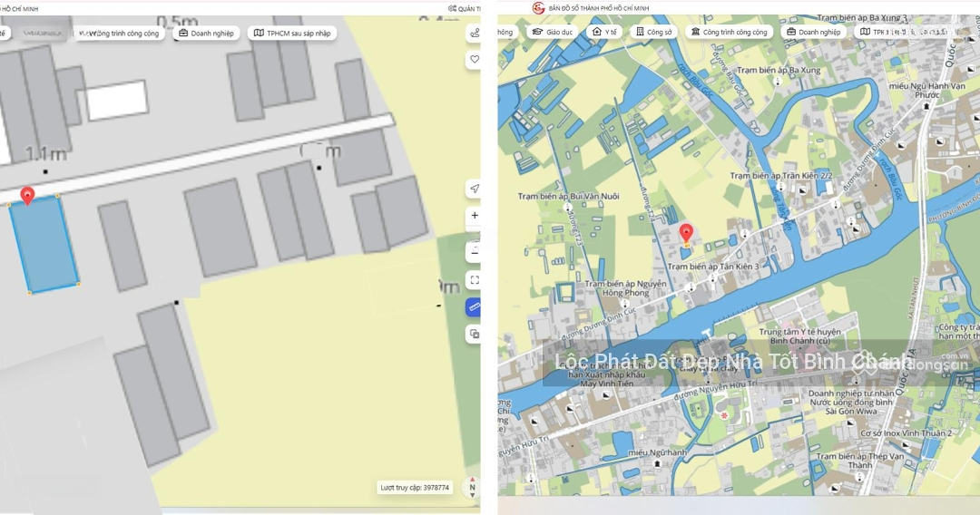The image size is (980, 515).
Task: Click the highlighted blue land parcel
Action: pyautogui.click(x=44, y=245)
